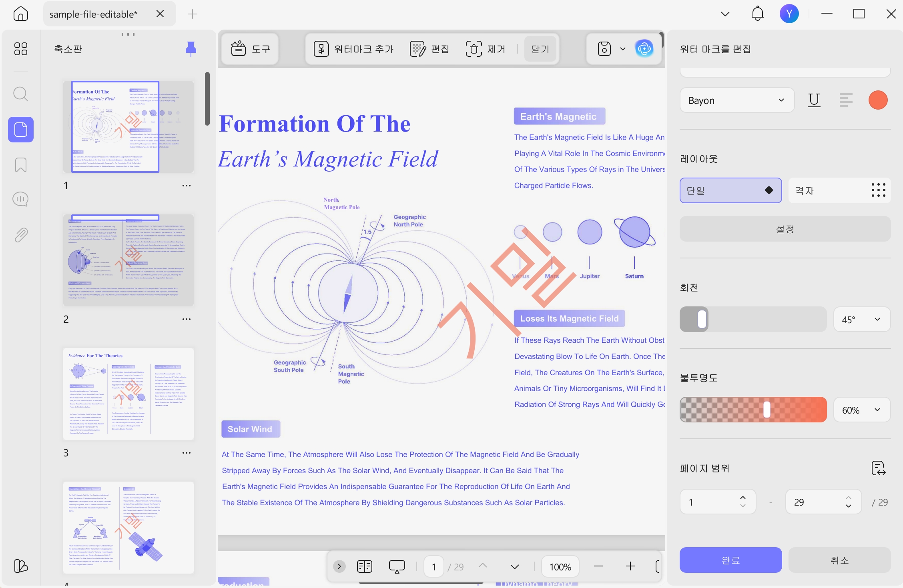Zoom in with plus icon
Screen dimensions: 903x588
(x=630, y=566)
